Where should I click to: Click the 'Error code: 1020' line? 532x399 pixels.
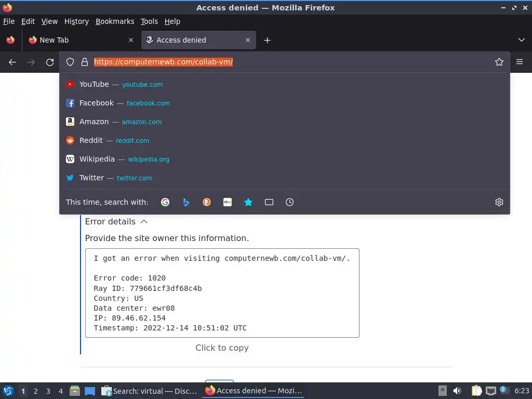point(129,278)
